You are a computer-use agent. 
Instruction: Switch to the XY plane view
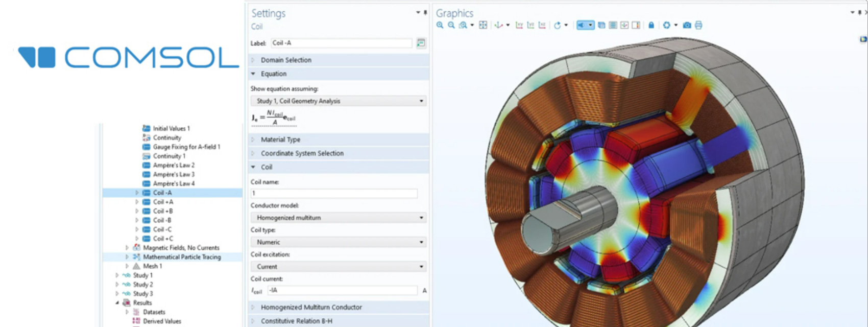(519, 25)
